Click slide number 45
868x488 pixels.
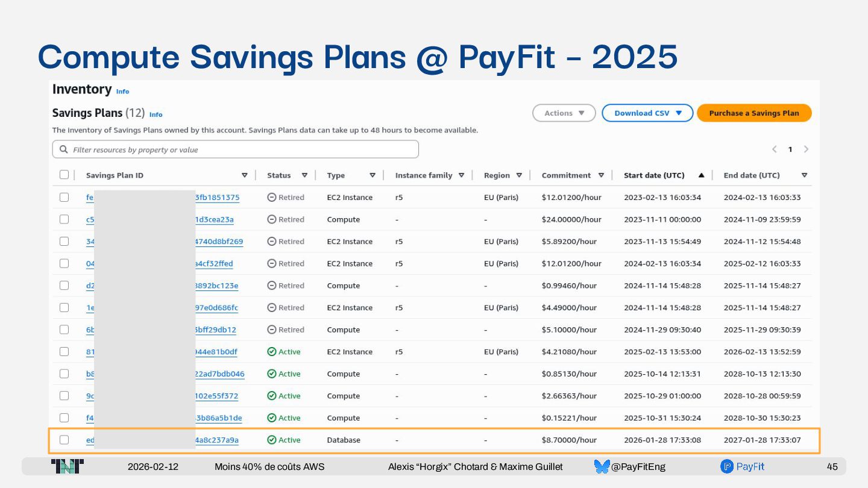(832, 467)
